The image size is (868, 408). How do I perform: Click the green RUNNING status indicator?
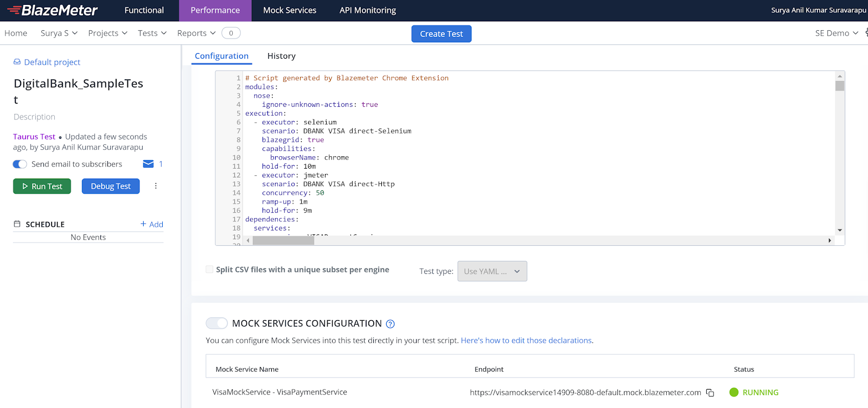pos(754,392)
